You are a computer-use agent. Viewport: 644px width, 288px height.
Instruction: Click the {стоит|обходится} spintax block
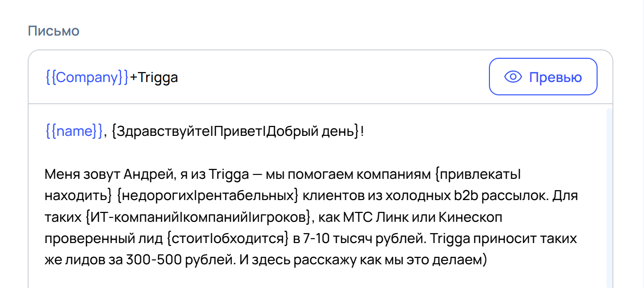[x=228, y=239]
